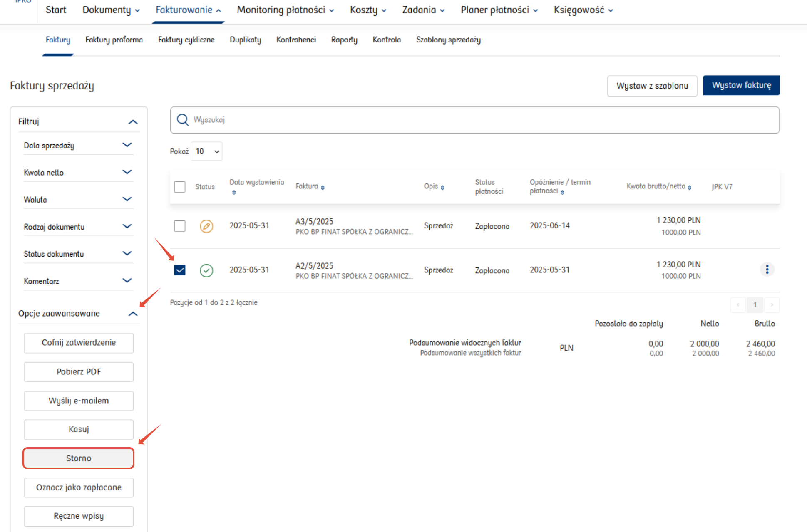Expand the Waluta filter
807x532 pixels.
point(127,199)
